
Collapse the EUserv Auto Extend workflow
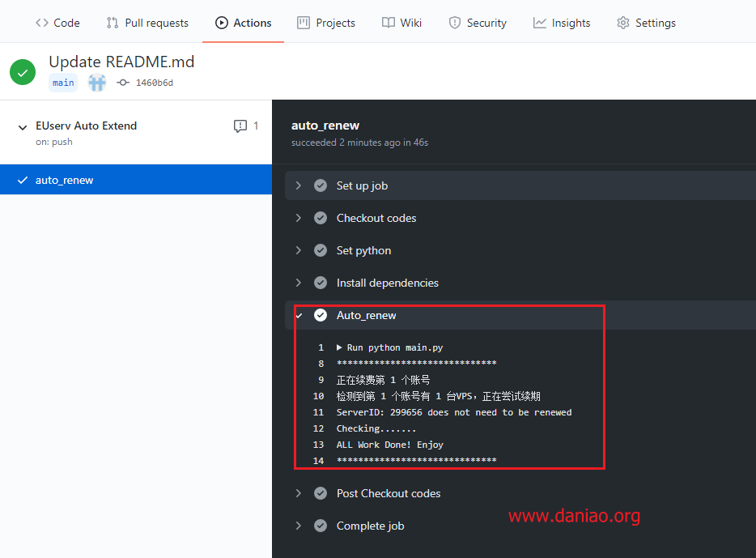(x=22, y=127)
